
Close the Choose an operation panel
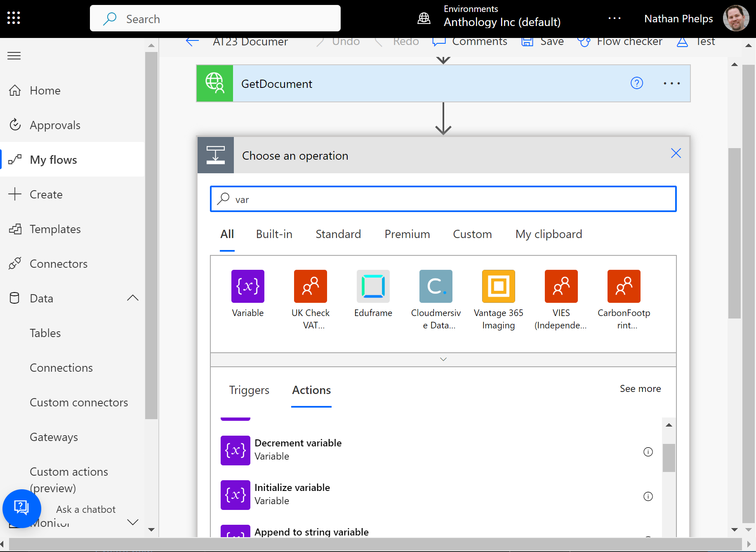676,153
